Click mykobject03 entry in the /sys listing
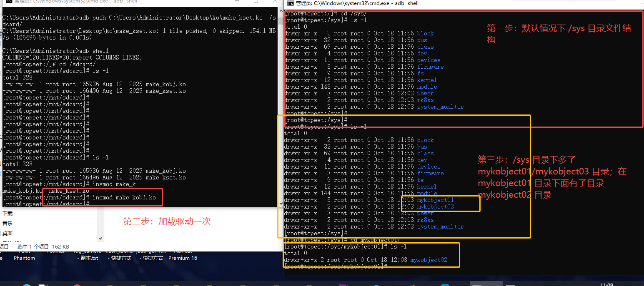Image resolution: width=644 pixels, height=286 pixels. coord(435,206)
